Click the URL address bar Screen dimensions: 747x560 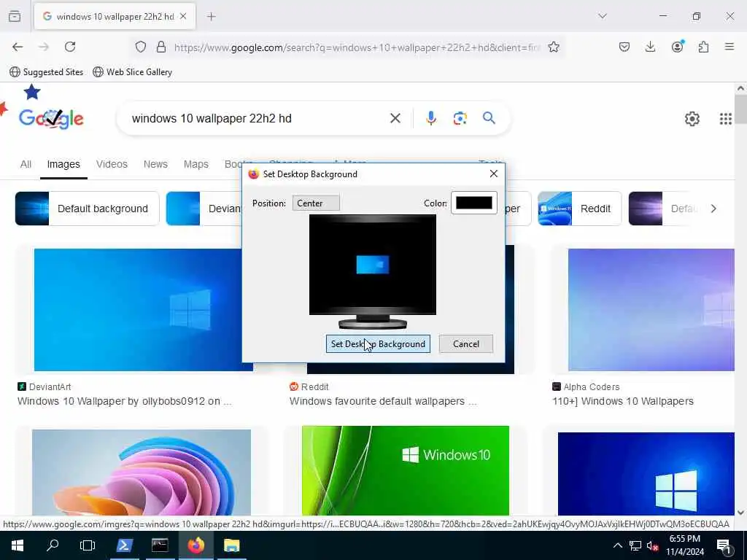pos(357,47)
